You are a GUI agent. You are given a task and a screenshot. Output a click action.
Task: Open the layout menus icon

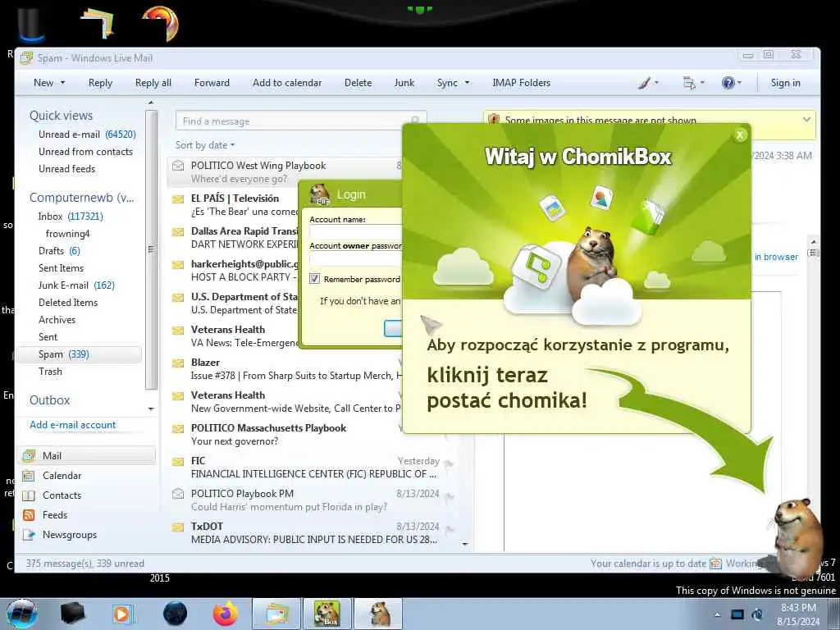pyautogui.click(x=693, y=83)
